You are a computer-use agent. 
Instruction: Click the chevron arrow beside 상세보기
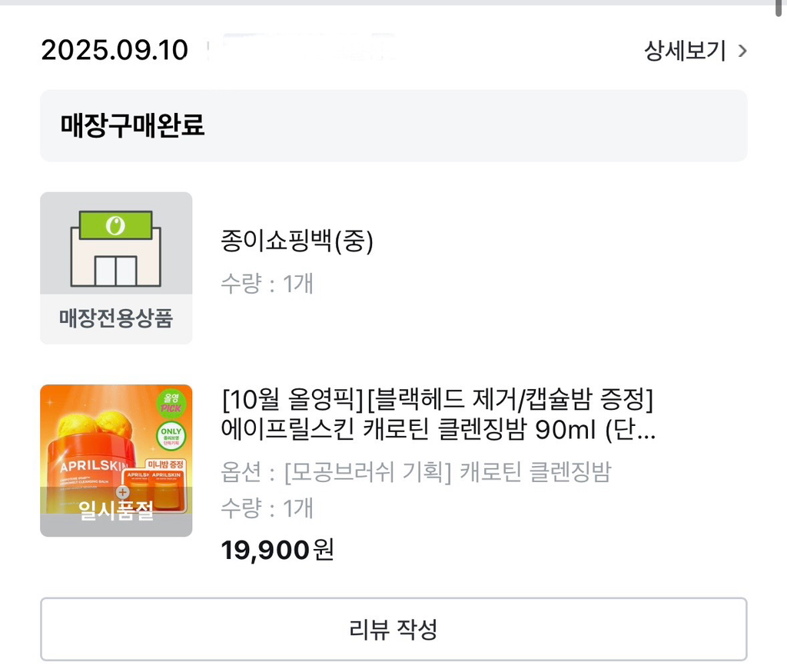tap(742, 51)
